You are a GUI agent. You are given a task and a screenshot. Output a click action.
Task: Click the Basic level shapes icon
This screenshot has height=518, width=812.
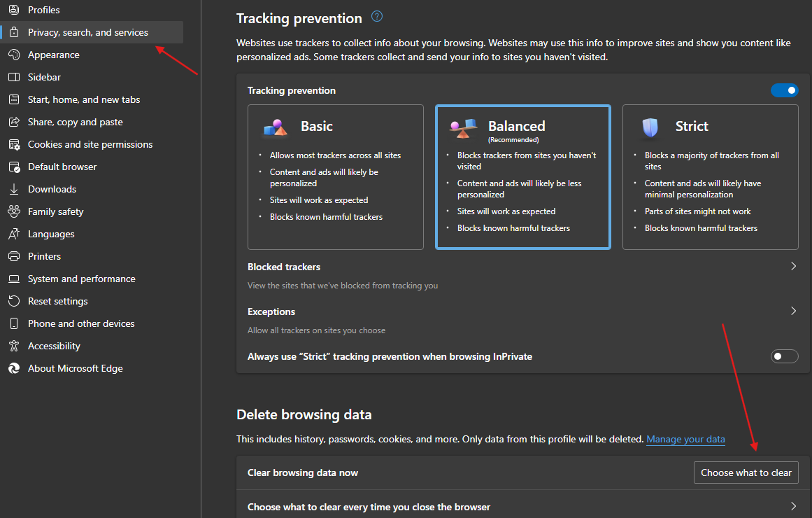[276, 127]
